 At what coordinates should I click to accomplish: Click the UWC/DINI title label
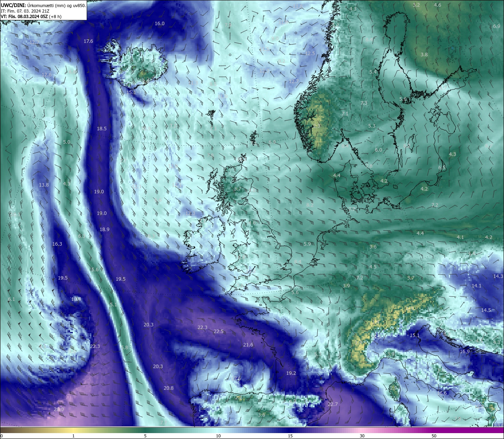(13, 6)
